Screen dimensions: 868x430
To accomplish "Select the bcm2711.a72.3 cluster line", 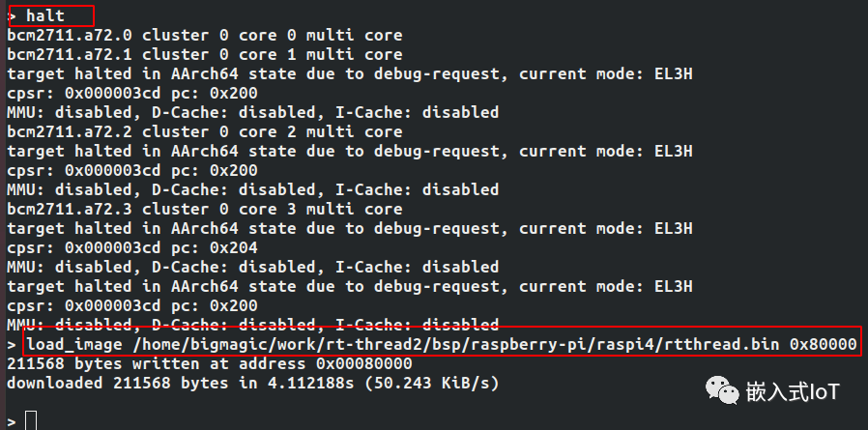I will (x=205, y=209).
